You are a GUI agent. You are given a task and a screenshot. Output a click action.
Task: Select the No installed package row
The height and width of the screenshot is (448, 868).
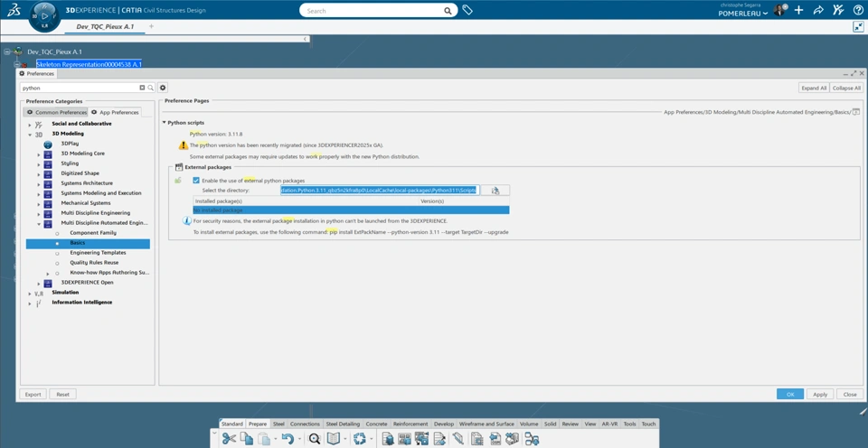(x=351, y=210)
